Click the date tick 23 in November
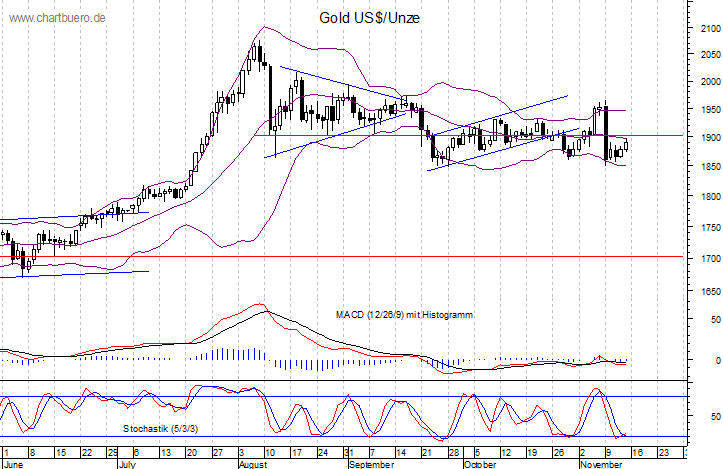This screenshot has width=723, height=469. point(664,453)
